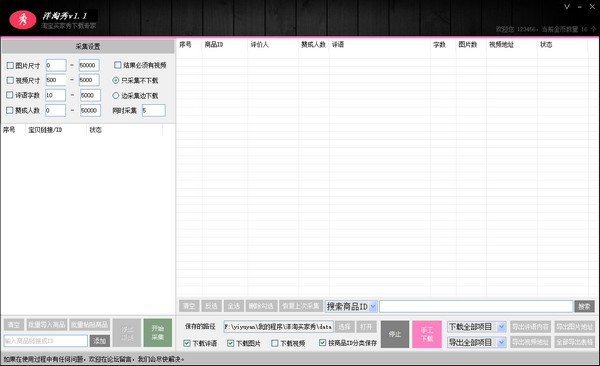Click 清空 button next to 反选
This screenshot has height=366, width=600.
(189, 306)
